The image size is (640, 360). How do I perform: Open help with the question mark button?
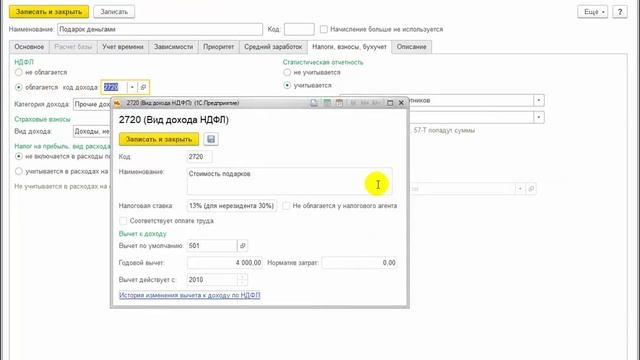click(620, 12)
